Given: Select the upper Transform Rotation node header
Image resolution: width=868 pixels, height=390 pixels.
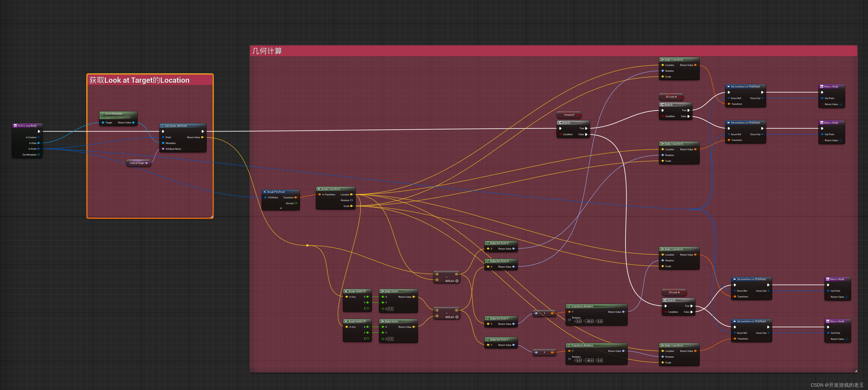Looking at the screenshot, I should click(596, 306).
